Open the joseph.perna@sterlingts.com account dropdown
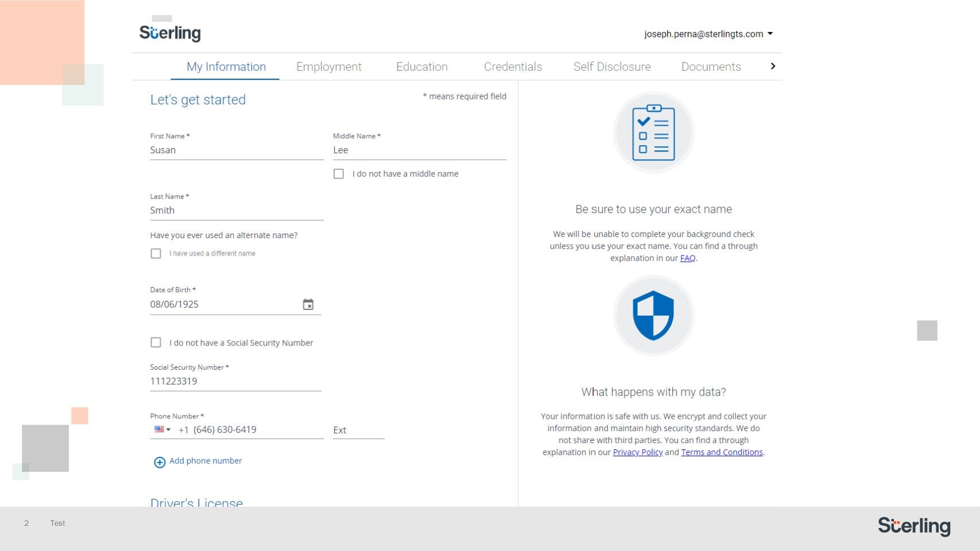The height and width of the screenshot is (551, 980). [x=708, y=34]
